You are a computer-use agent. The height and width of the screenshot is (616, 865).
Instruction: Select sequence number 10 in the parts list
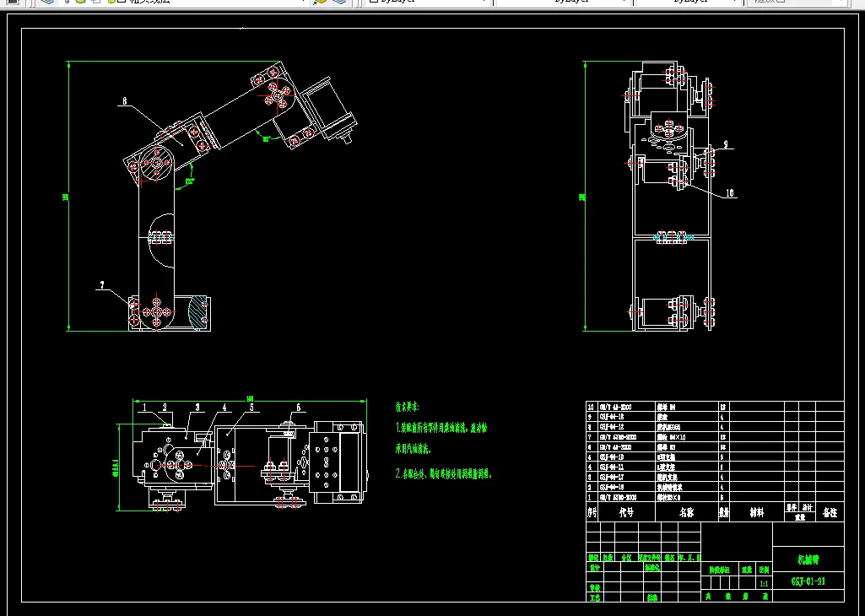(x=592, y=407)
